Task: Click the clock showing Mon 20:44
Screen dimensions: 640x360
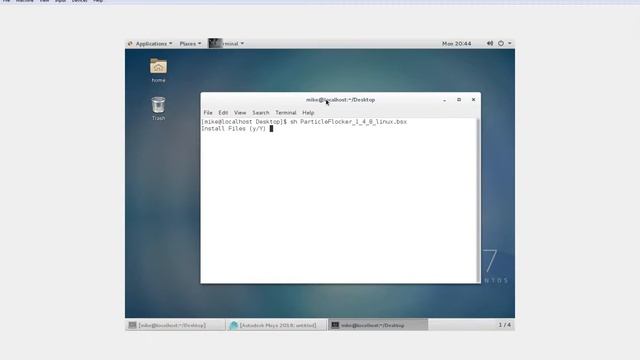Action: pos(456,43)
